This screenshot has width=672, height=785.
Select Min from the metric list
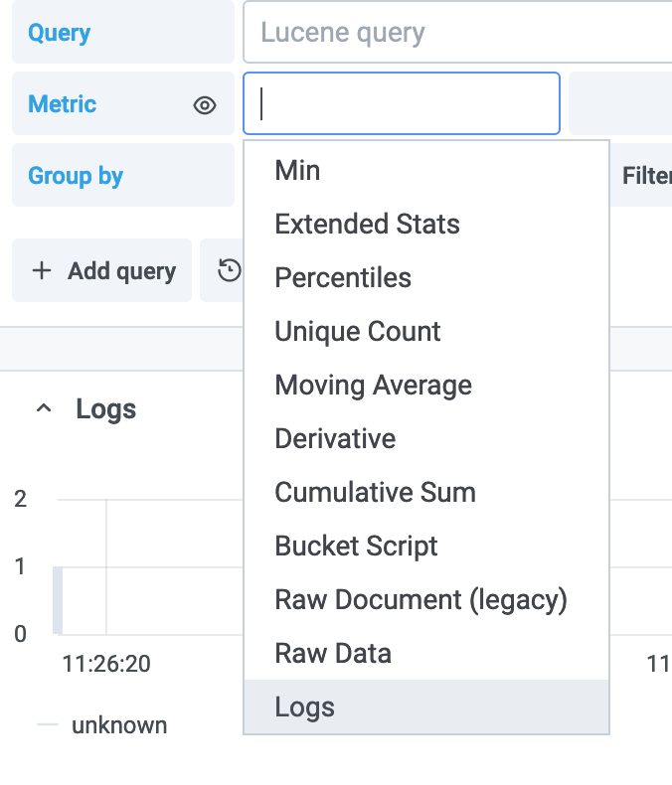click(297, 171)
